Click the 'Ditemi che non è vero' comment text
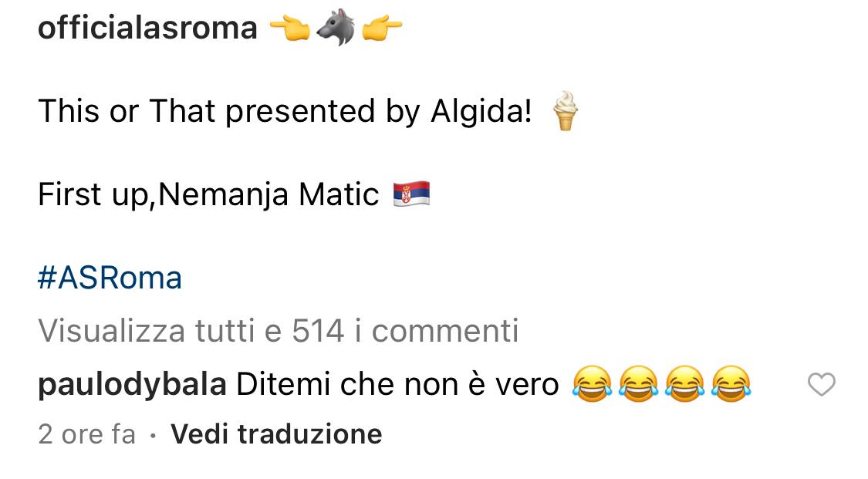The height and width of the screenshot is (479, 868). click(397, 384)
